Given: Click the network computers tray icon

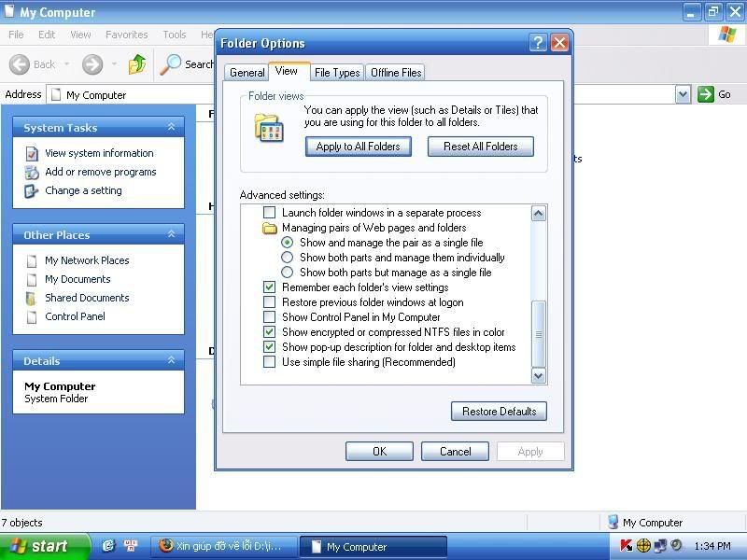Looking at the screenshot, I should pyautogui.click(x=660, y=545).
